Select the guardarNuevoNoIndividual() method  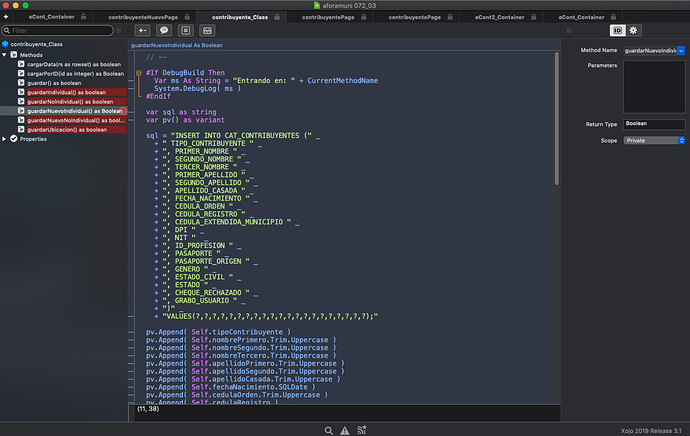[76, 120]
